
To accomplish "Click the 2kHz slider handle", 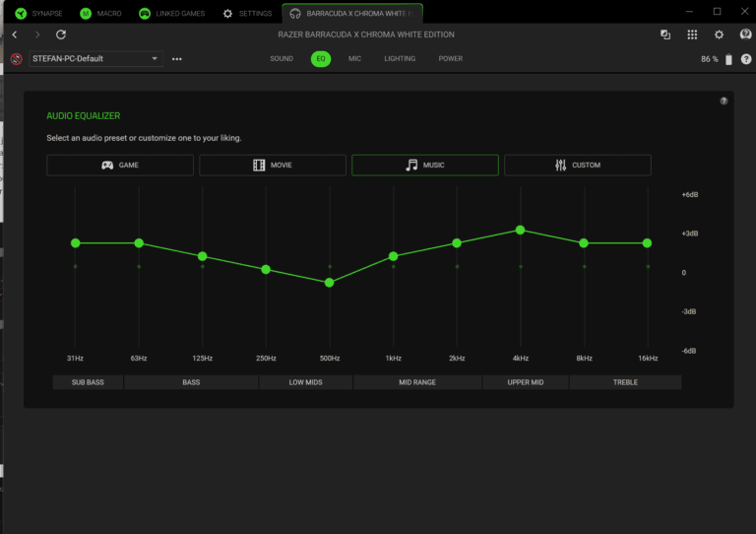I will (457, 243).
